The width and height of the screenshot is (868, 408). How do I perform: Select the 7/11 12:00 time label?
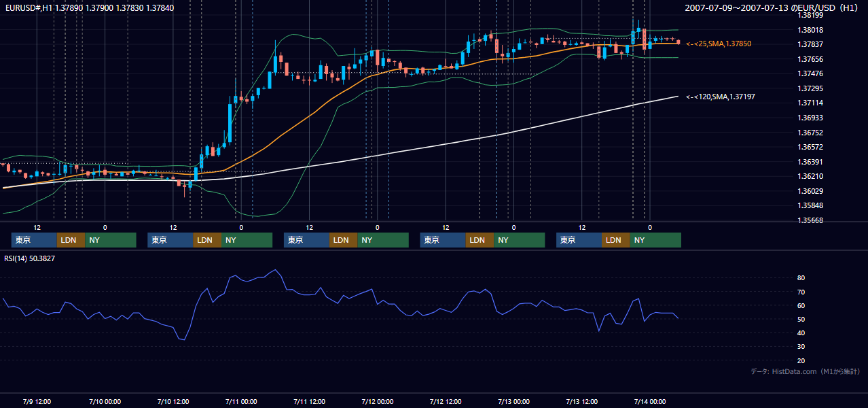(x=309, y=401)
